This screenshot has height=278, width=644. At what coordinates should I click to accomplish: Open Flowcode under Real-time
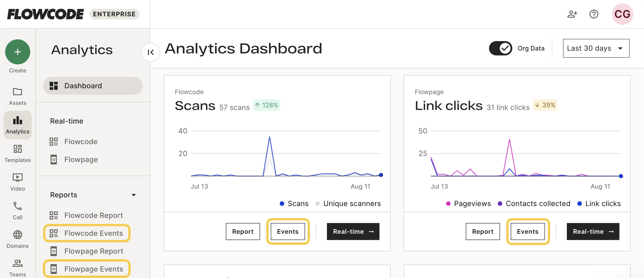(81, 142)
